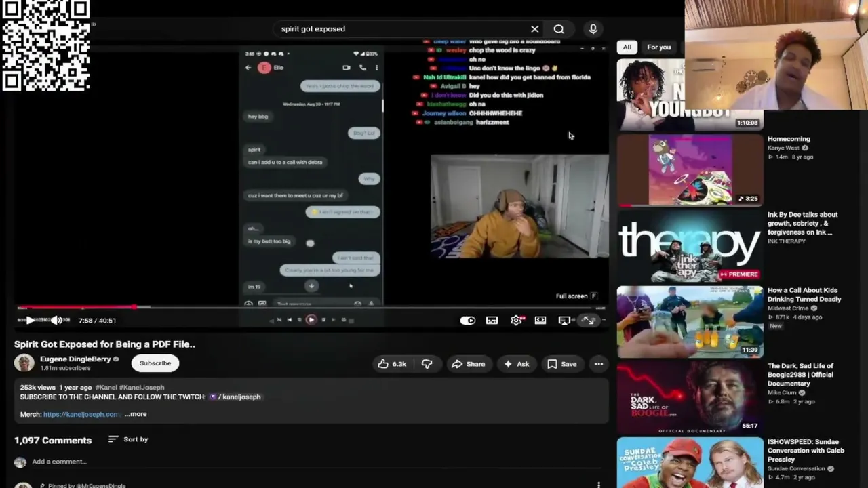Open the #Kanel hashtag

[x=105, y=388]
